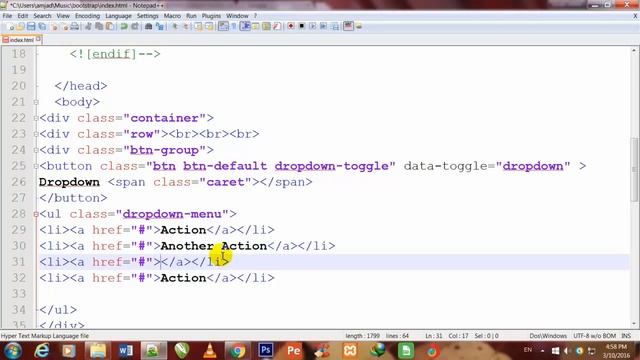Click the vertical scrollbar thumb in the editor
640x360 pixels.
(x=634, y=169)
